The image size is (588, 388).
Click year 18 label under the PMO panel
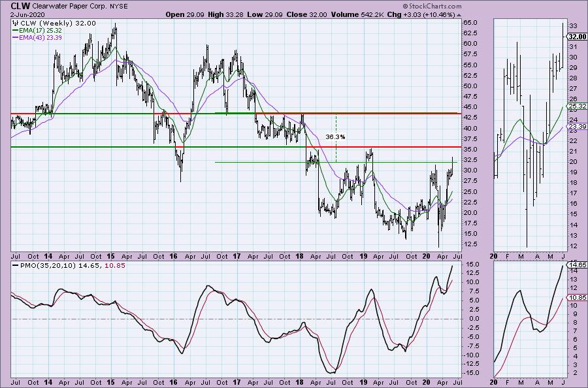[299, 382]
